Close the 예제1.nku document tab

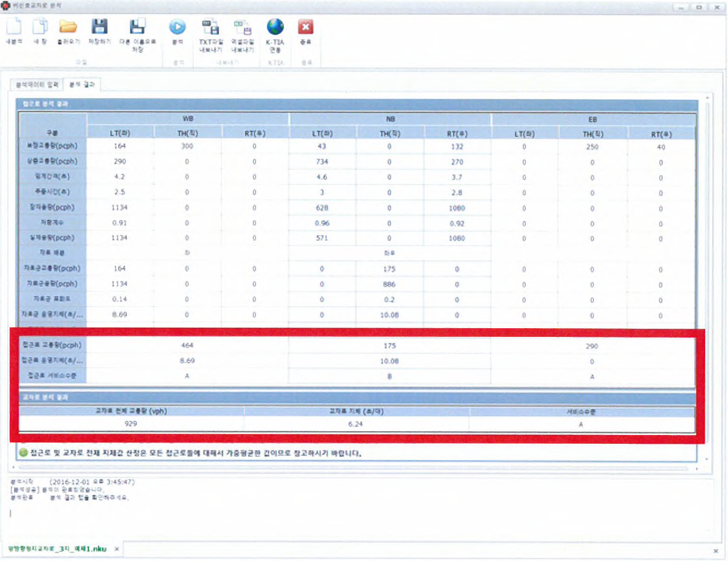pos(117,549)
